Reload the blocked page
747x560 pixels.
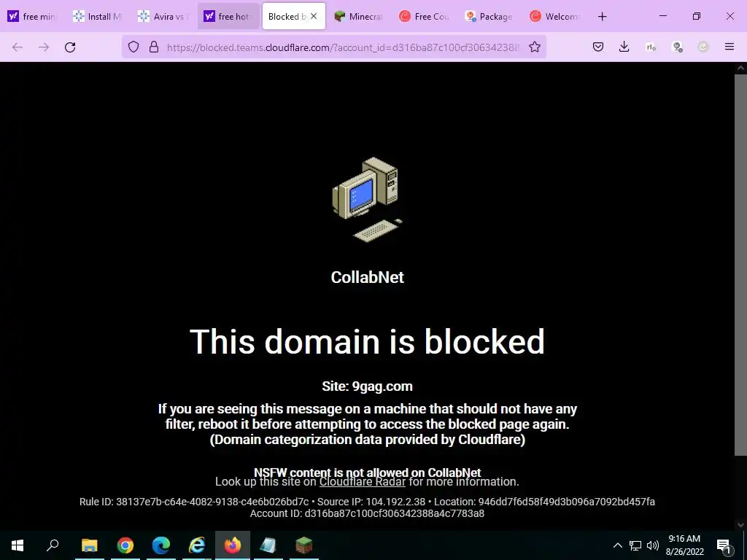70,47
